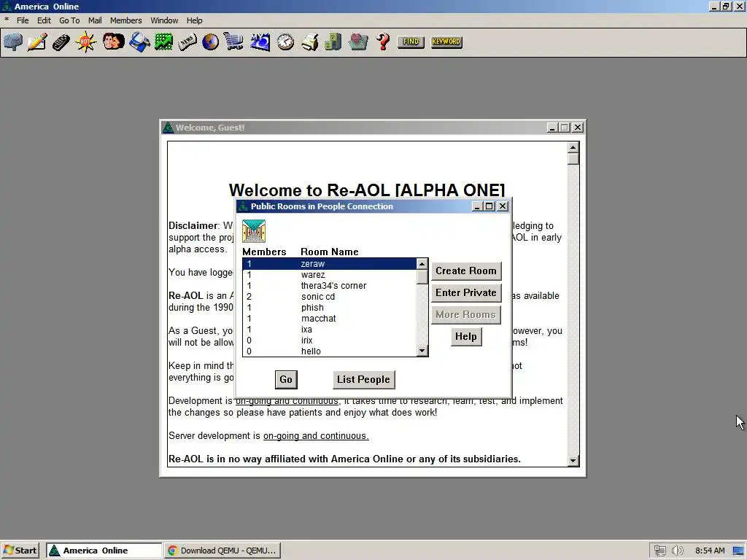Screen dimensions: 747x560
Task: Click the Compose Mail pencil icon
Action: [37, 42]
